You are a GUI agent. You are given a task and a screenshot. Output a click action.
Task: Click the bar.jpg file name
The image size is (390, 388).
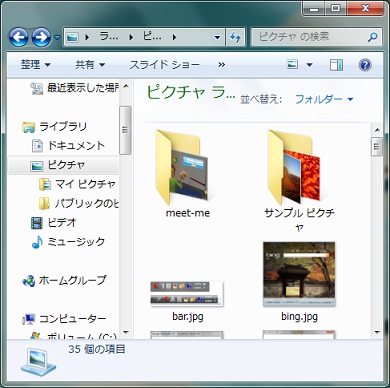(x=188, y=316)
